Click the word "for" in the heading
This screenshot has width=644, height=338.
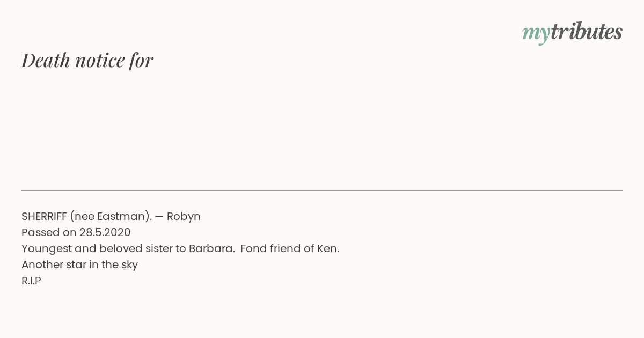point(142,61)
